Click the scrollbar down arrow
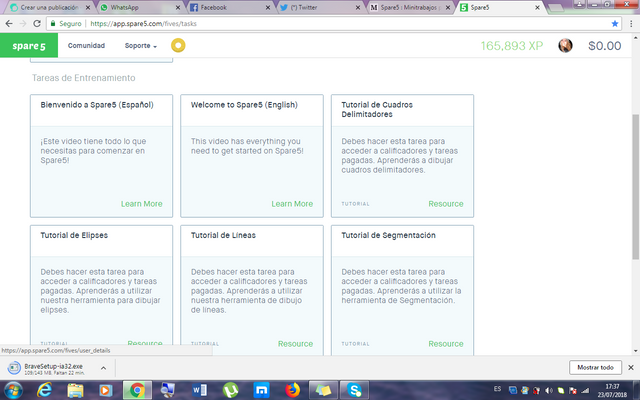Viewport: 640px width, 400px height. [x=635, y=351]
